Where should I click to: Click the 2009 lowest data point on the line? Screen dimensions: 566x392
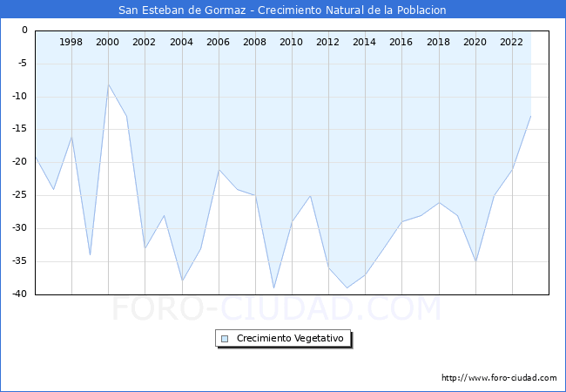coord(273,288)
